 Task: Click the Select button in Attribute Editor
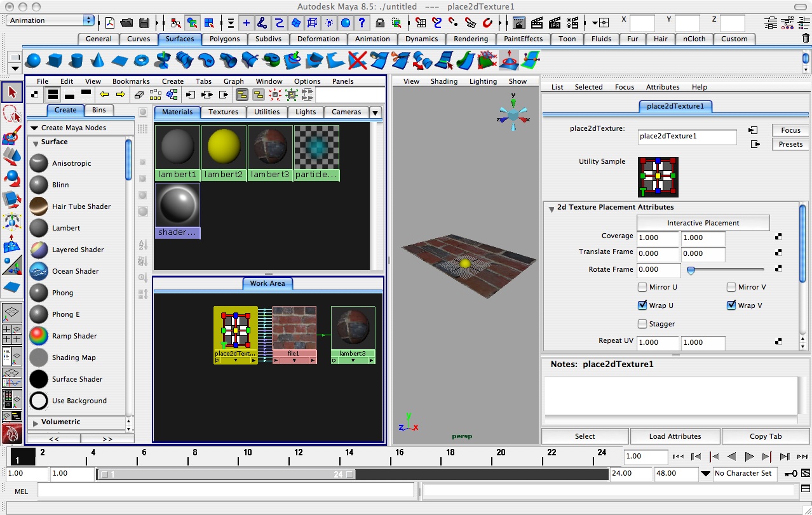pyautogui.click(x=585, y=436)
